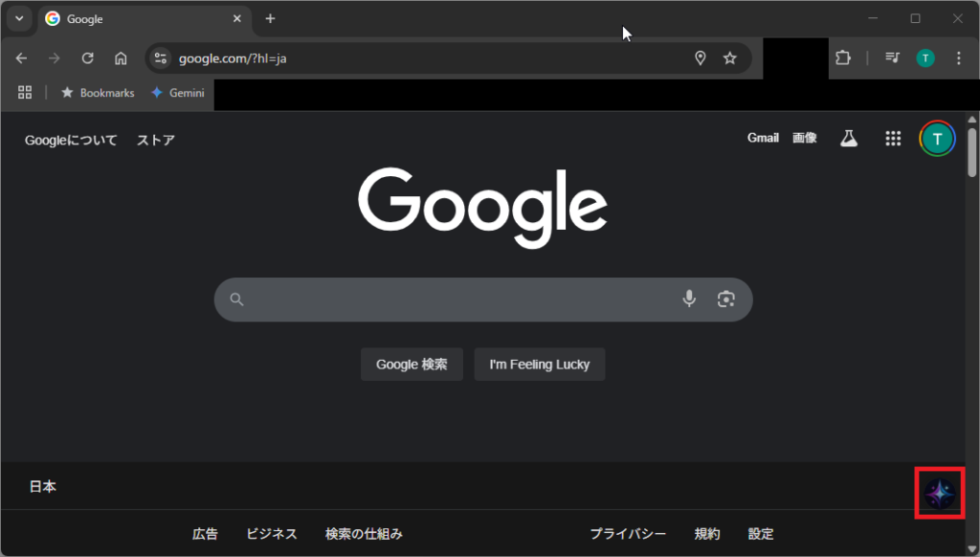Open the apps grid in bookmarks bar
980x557 pixels.
(x=25, y=93)
